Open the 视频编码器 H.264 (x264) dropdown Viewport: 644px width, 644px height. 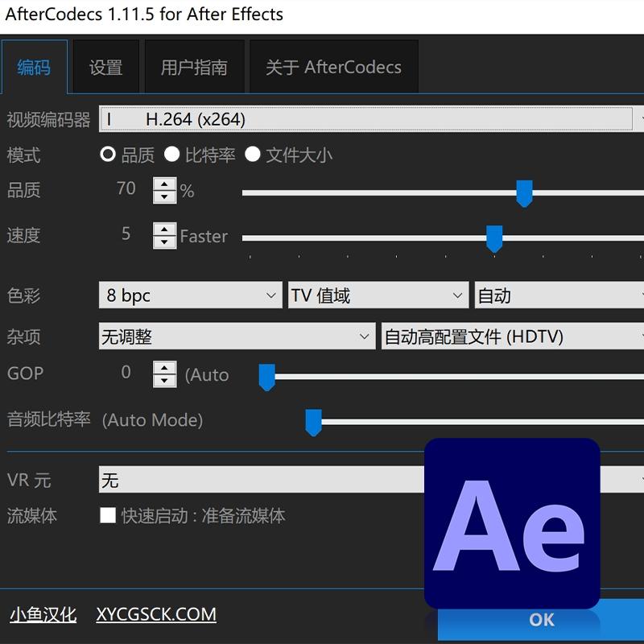[371, 119]
